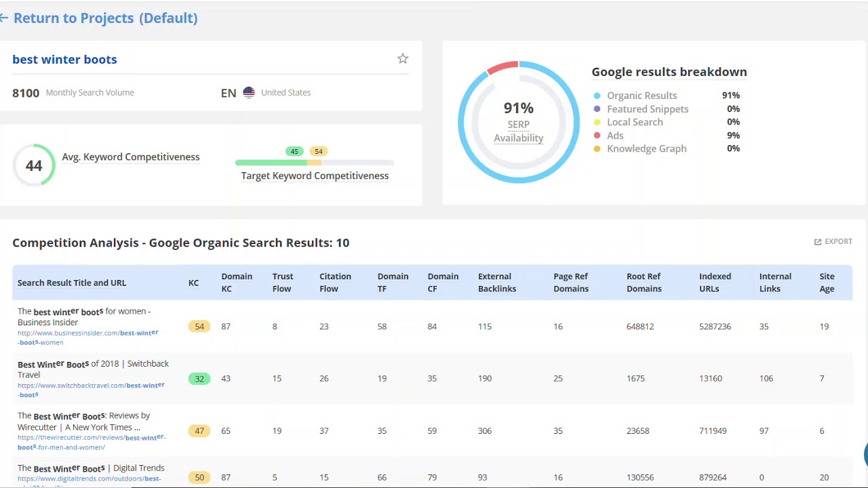
Task: Click the best winter boots keyword title
Action: pyautogui.click(x=64, y=60)
